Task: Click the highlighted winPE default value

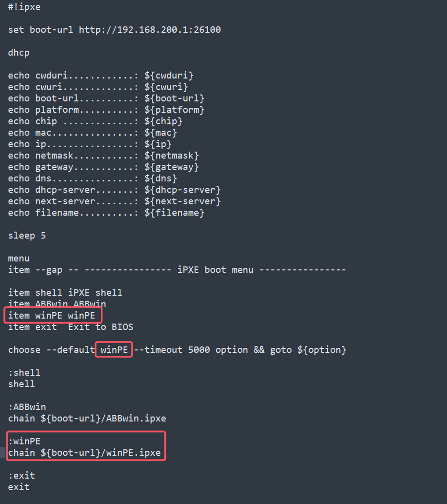Action: pyautogui.click(x=114, y=350)
